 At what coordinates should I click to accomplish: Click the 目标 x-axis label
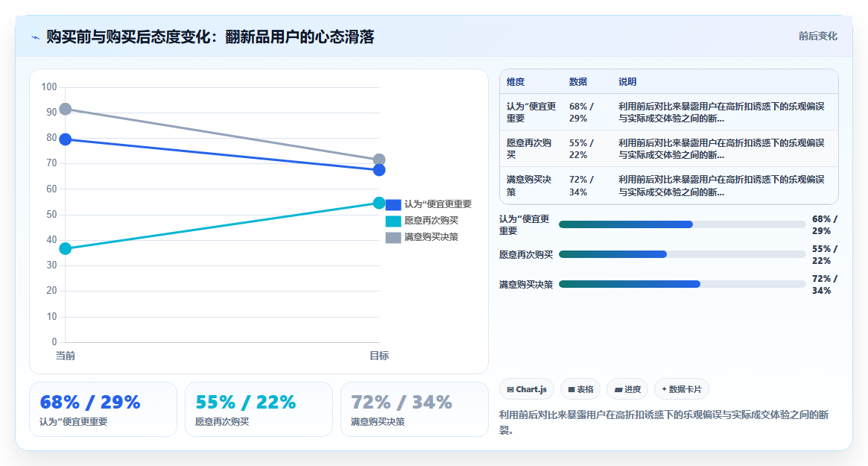[x=379, y=356]
